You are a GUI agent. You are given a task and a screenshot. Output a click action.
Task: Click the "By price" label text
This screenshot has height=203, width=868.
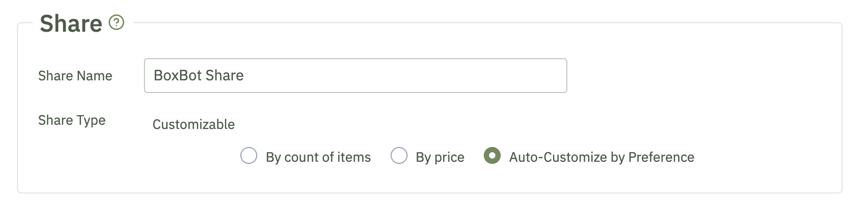[x=440, y=157]
